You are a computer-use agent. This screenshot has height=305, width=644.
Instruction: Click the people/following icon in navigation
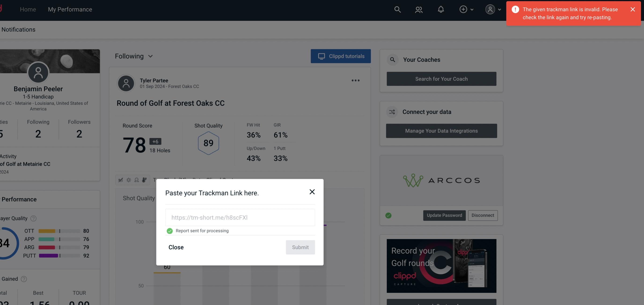point(418,9)
